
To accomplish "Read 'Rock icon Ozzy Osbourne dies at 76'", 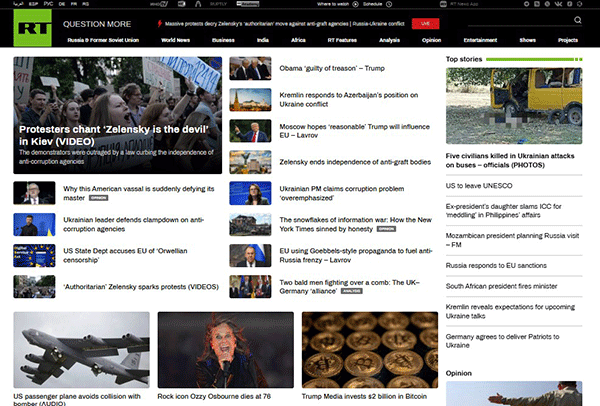I will point(214,396).
